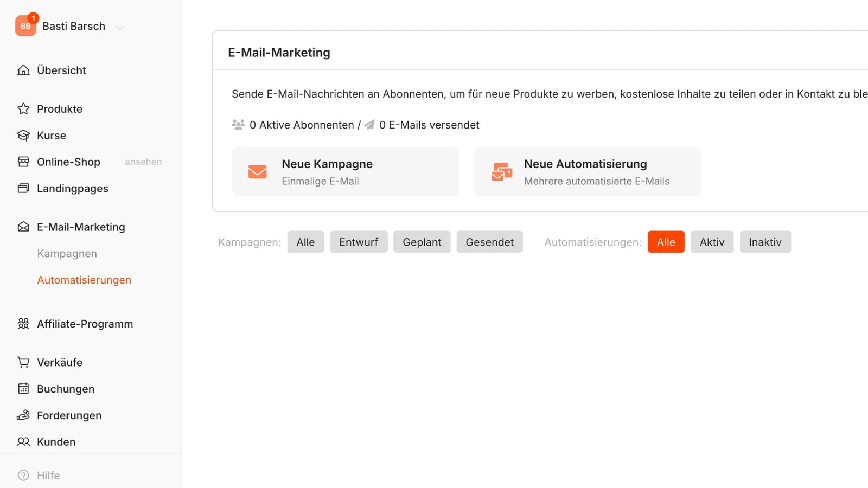Open Landingpages in sidebar
868x488 pixels.
tap(73, 189)
